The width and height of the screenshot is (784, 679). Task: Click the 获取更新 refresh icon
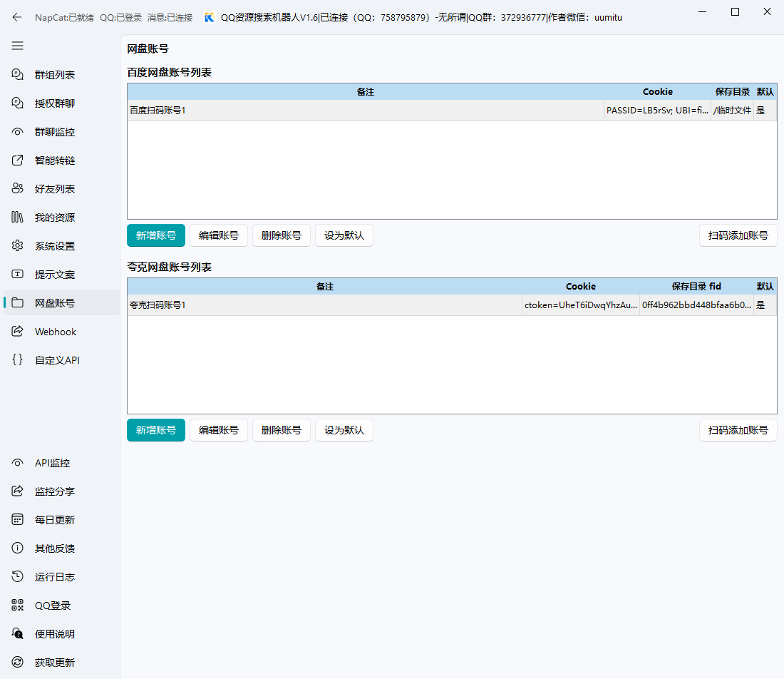pyautogui.click(x=18, y=663)
